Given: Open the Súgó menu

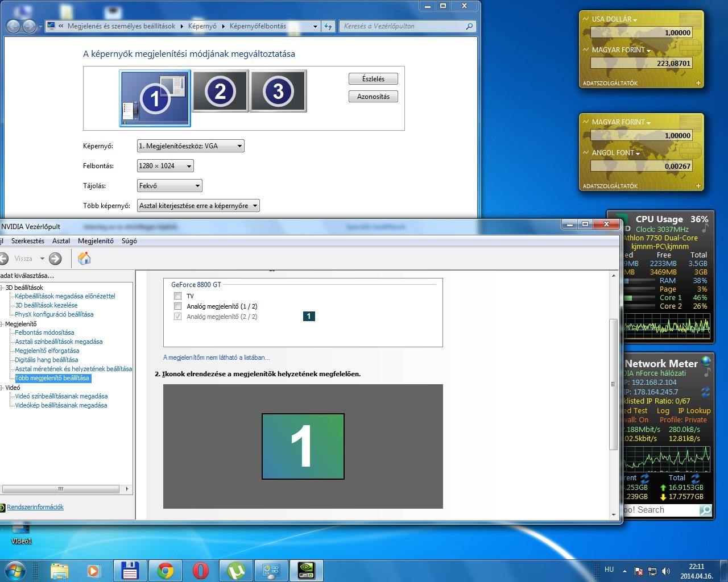Looking at the screenshot, I should 129,241.
